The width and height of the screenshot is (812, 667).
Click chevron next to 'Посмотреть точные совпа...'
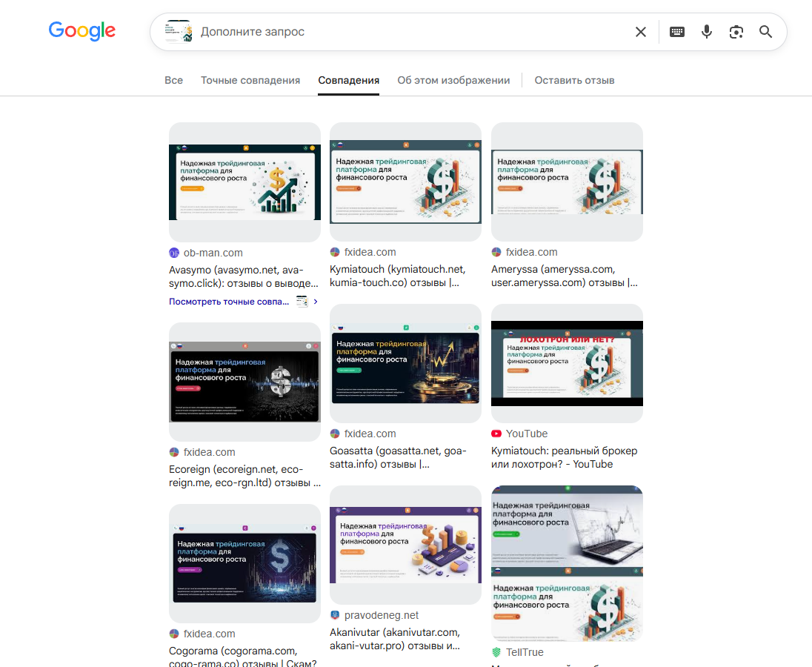(x=316, y=302)
